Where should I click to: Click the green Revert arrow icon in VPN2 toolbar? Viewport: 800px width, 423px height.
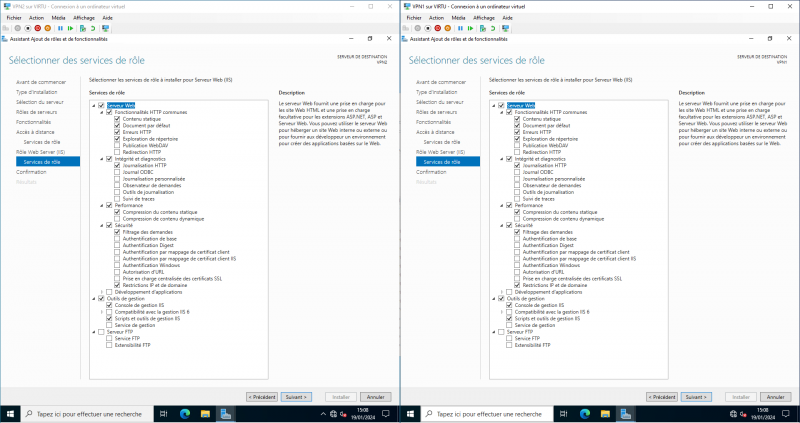pyautogui.click(x=93, y=28)
